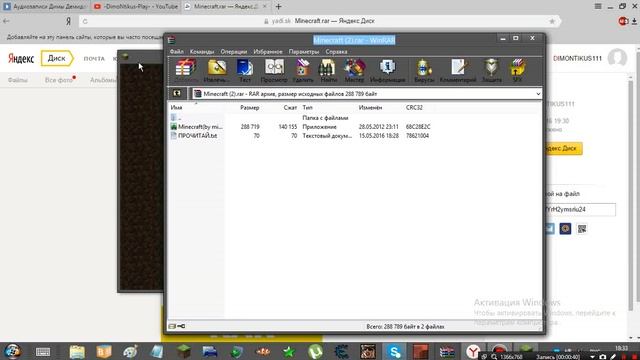The height and width of the screenshot is (360, 640).
Task: Open the Почта link
Action: click(94, 58)
